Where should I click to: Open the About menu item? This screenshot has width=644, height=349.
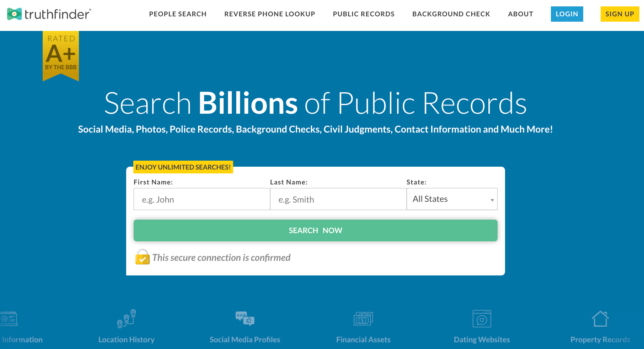[521, 14]
